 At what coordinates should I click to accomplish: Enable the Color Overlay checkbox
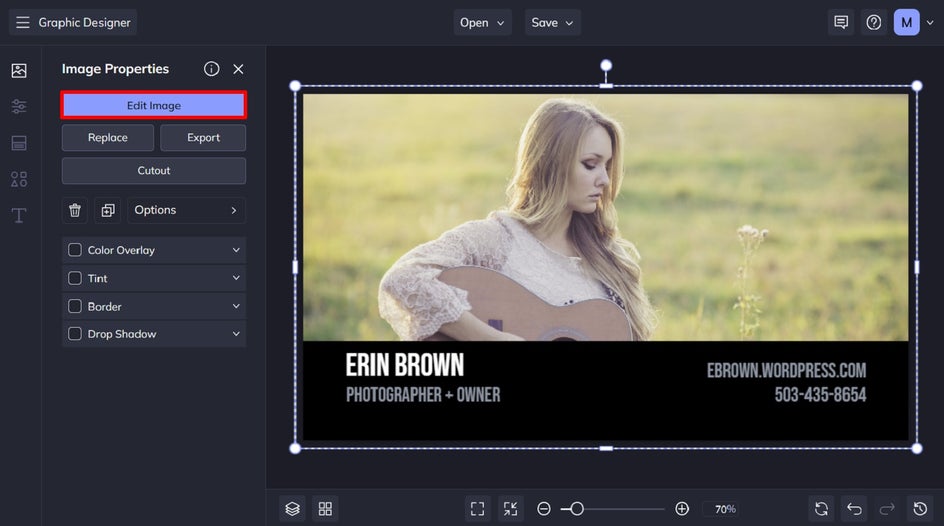click(x=75, y=250)
